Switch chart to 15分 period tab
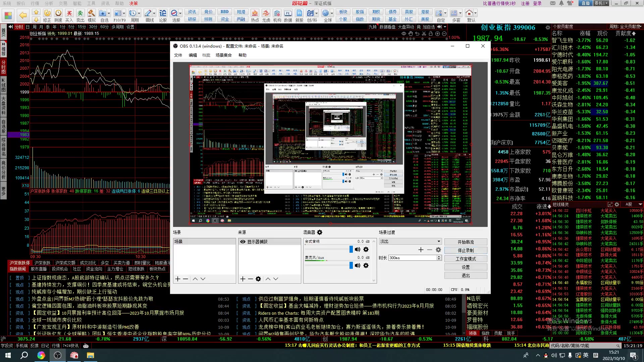This screenshot has width=644, height=362. click(x=82, y=27)
